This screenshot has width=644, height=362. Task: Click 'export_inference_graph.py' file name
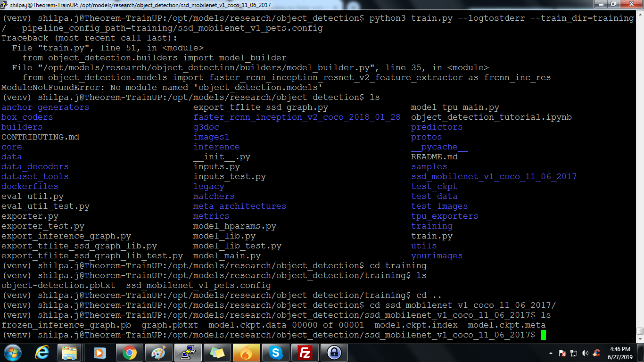[66, 236]
